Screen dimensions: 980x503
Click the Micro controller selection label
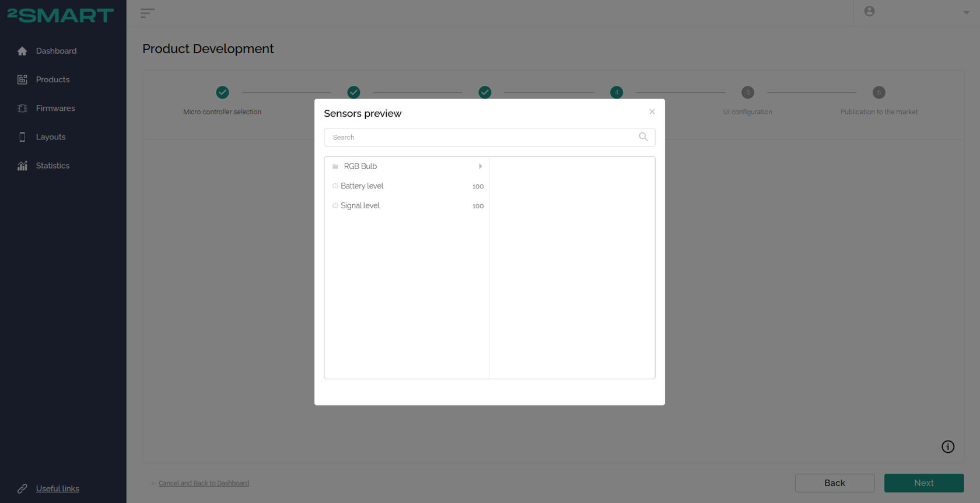click(222, 112)
